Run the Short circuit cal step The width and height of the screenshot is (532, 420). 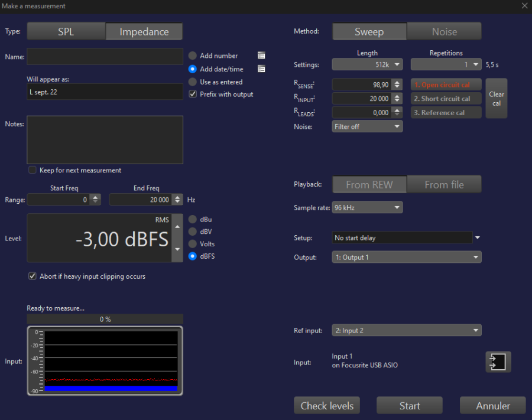(446, 99)
